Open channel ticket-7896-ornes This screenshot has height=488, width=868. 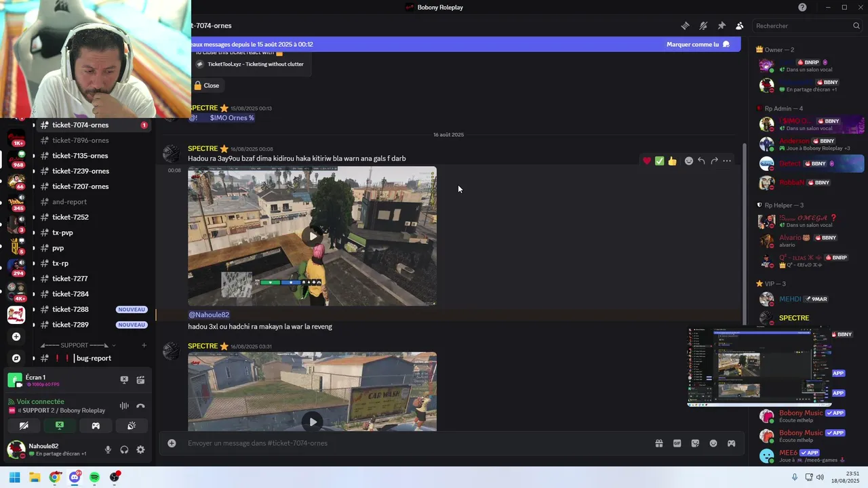92,140
